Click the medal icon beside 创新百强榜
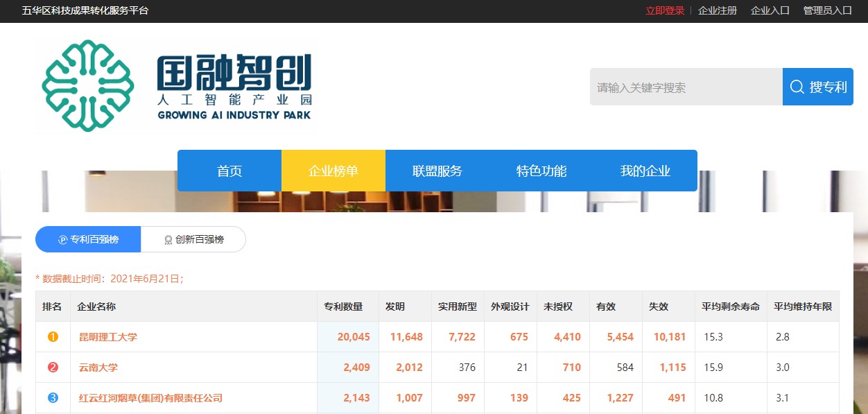Image resolution: width=868 pixels, height=414 pixels. pos(168,240)
